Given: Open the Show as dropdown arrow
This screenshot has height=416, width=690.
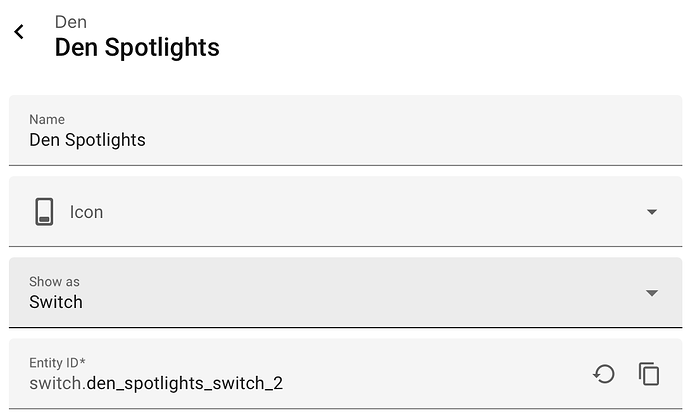Looking at the screenshot, I should [x=652, y=293].
